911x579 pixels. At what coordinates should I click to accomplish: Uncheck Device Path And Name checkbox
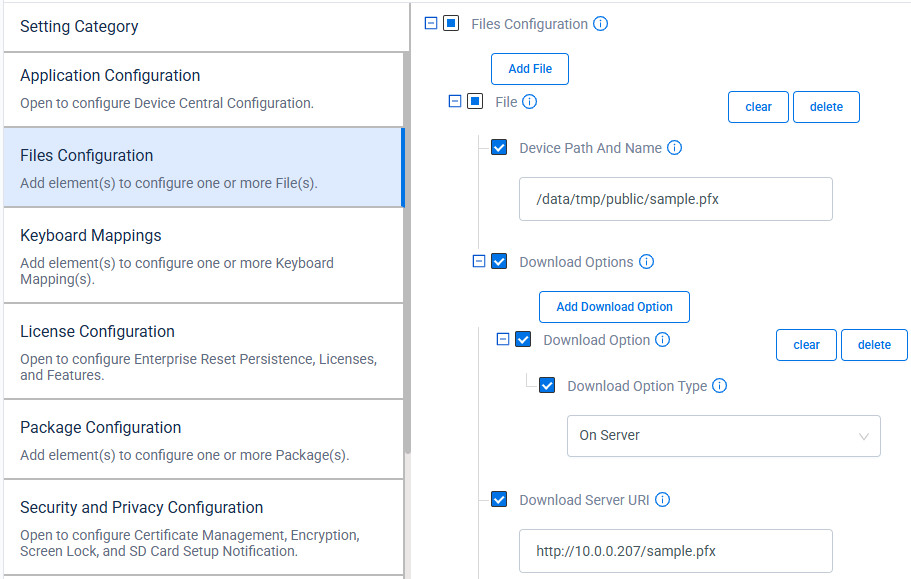499,148
